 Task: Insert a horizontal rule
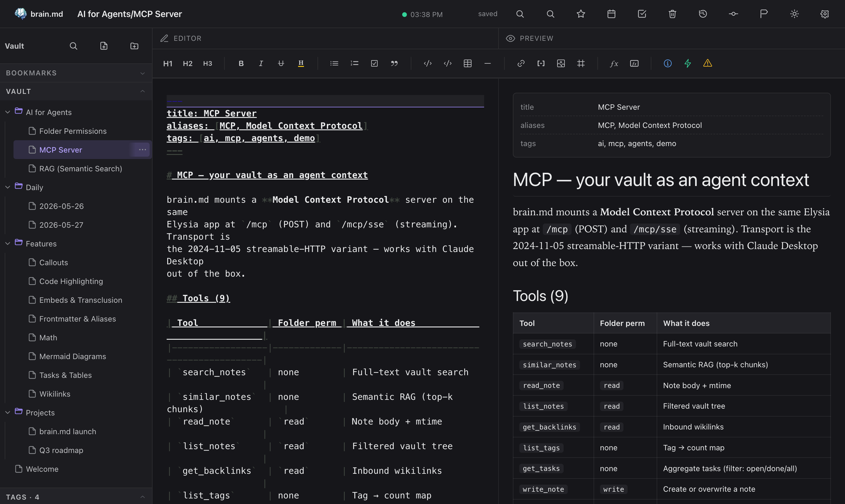click(487, 63)
